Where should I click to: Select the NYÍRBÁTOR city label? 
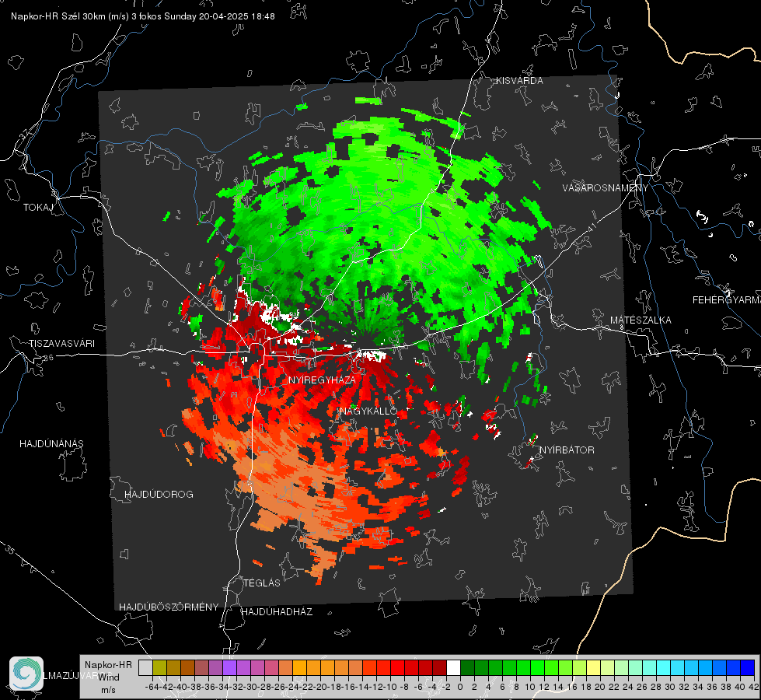coord(567,450)
